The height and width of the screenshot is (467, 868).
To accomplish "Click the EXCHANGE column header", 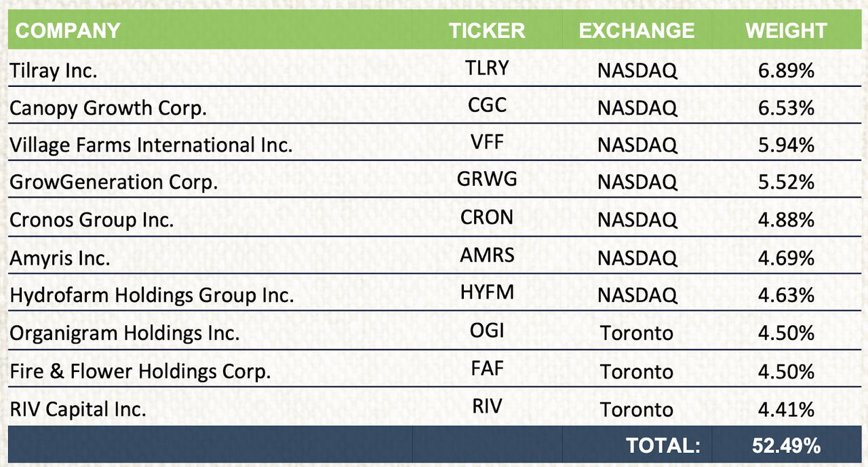I will pos(637,31).
